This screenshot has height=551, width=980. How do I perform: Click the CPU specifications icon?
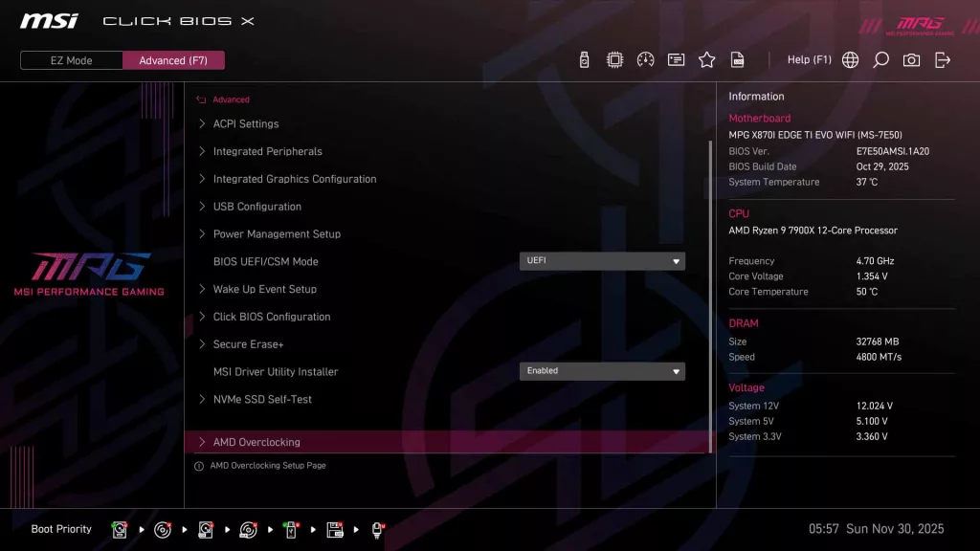pyautogui.click(x=613, y=59)
